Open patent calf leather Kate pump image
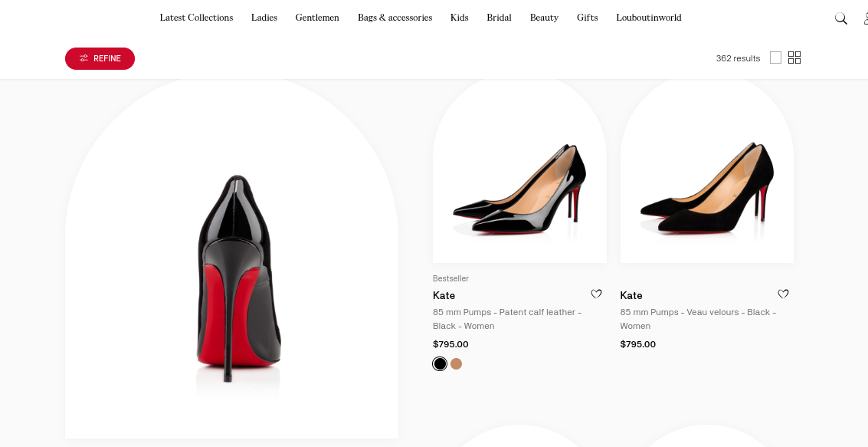 [x=519, y=171]
